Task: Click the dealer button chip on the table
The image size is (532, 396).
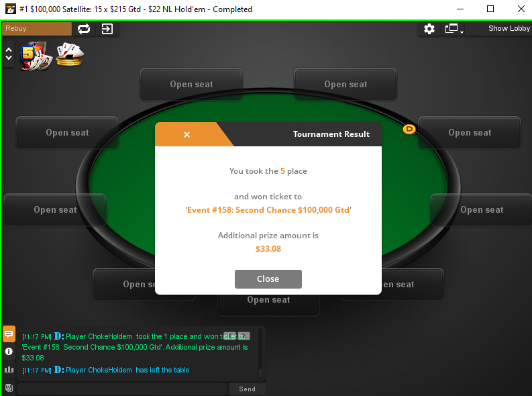Action: (x=409, y=129)
